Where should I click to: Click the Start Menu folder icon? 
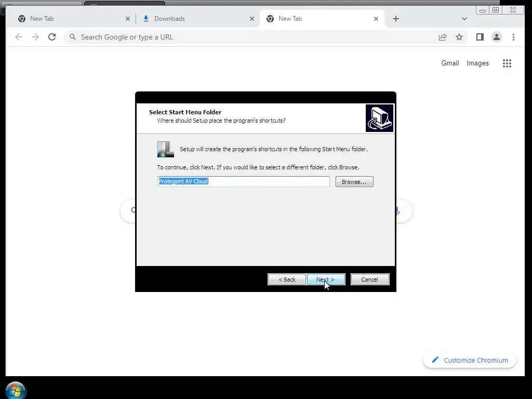pyautogui.click(x=166, y=149)
